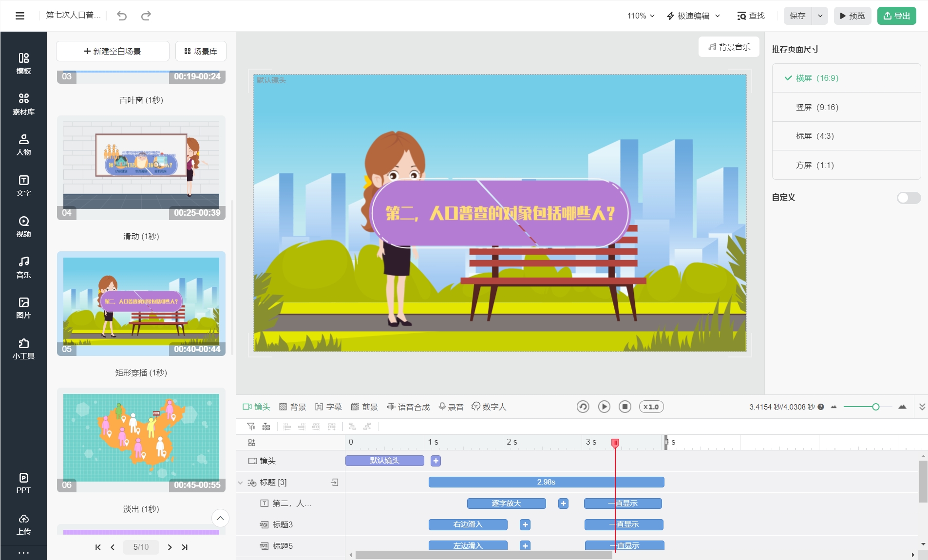Open the 素材库 asset library
This screenshot has height=560, width=928.
click(23, 104)
